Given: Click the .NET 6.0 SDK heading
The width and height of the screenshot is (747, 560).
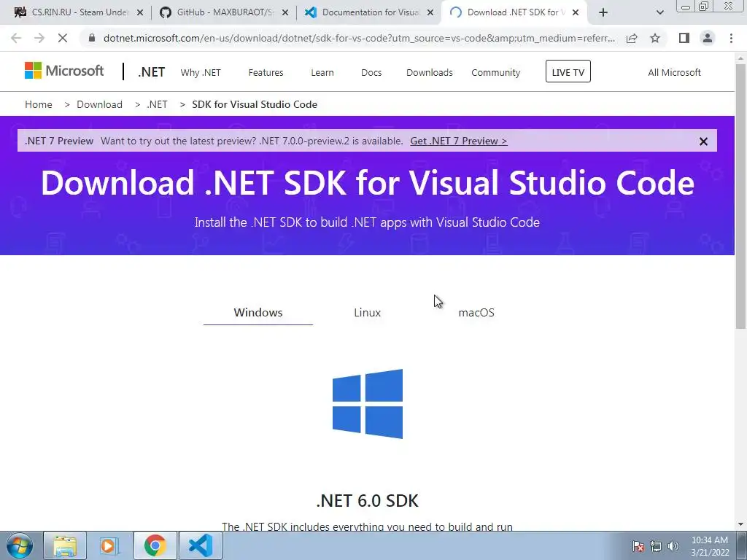Looking at the screenshot, I should tap(368, 501).
